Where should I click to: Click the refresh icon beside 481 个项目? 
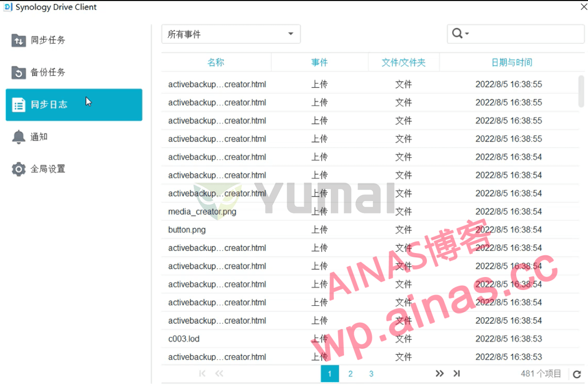(577, 374)
